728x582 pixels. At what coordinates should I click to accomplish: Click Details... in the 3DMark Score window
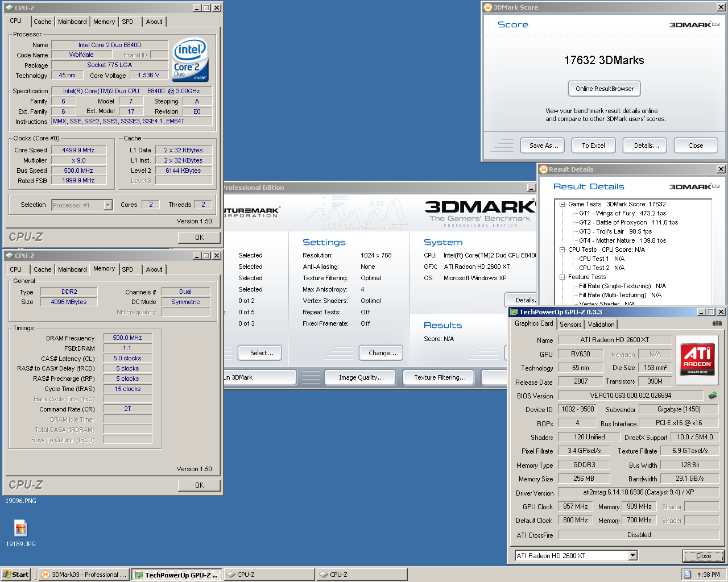[x=646, y=145]
